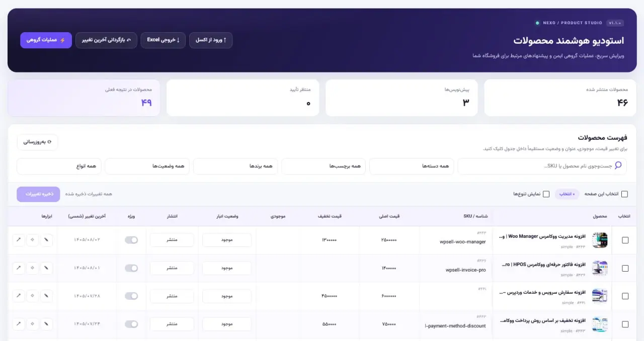Click the ۱۳۰۰۰۰۰ discount price cell
644x341 pixels.
coord(329,240)
